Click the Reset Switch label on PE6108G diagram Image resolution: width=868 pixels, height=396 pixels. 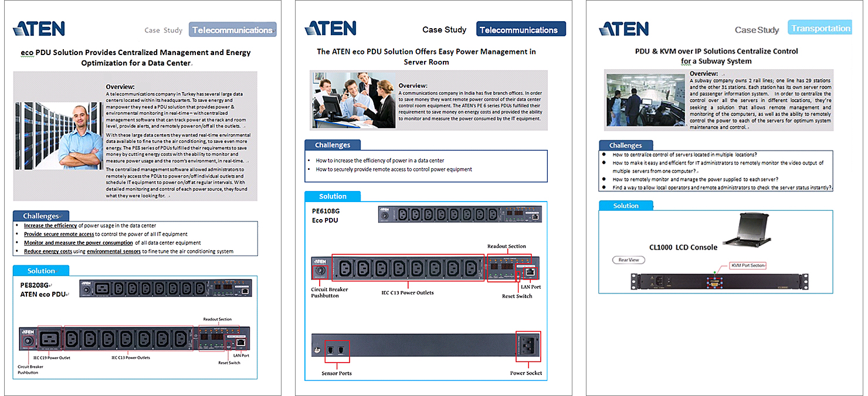(x=517, y=296)
